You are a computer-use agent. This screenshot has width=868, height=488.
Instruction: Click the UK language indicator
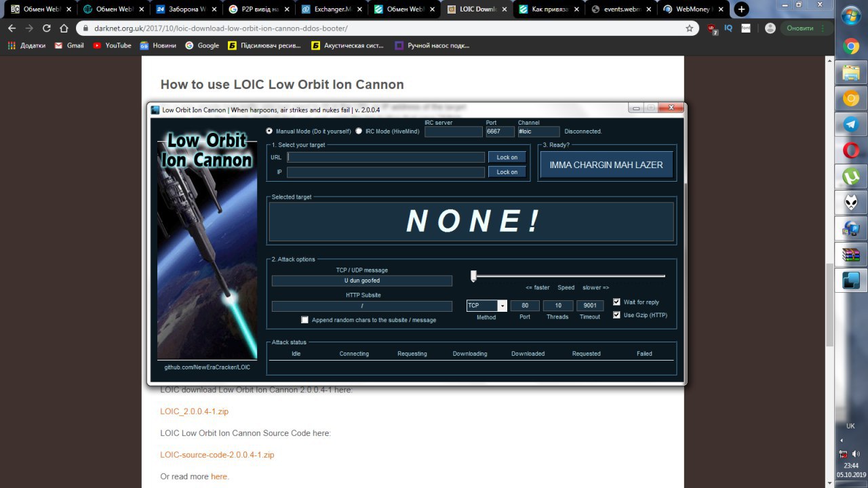(x=851, y=426)
